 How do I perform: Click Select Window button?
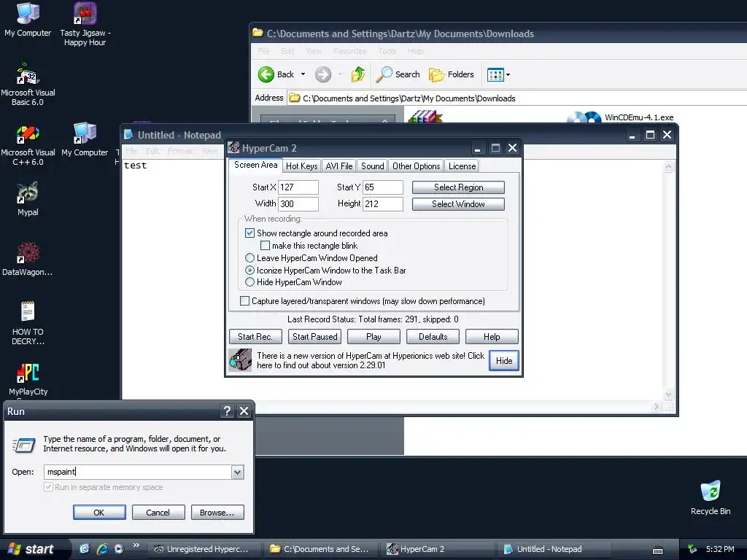tap(458, 204)
